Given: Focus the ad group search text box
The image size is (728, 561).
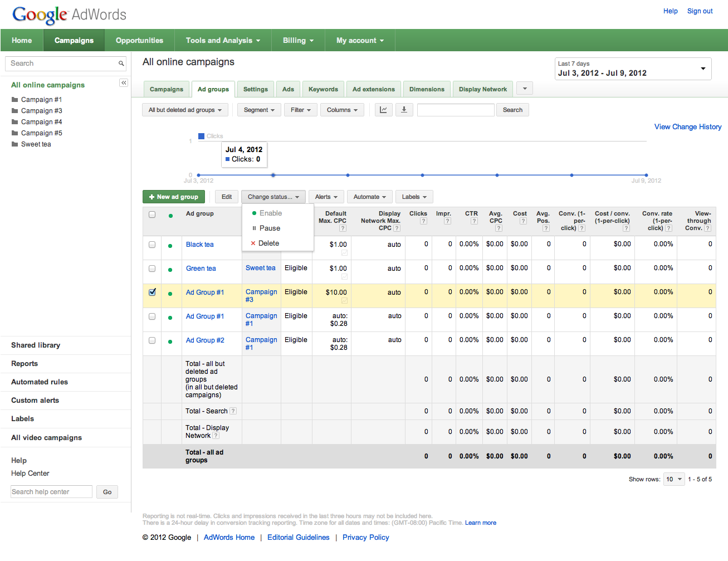Looking at the screenshot, I should pos(456,110).
